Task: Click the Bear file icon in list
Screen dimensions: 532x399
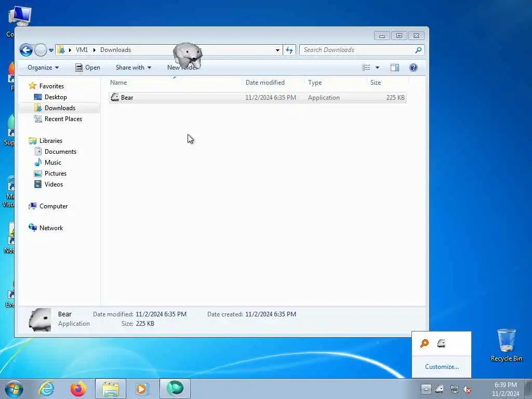Action: [x=115, y=97]
